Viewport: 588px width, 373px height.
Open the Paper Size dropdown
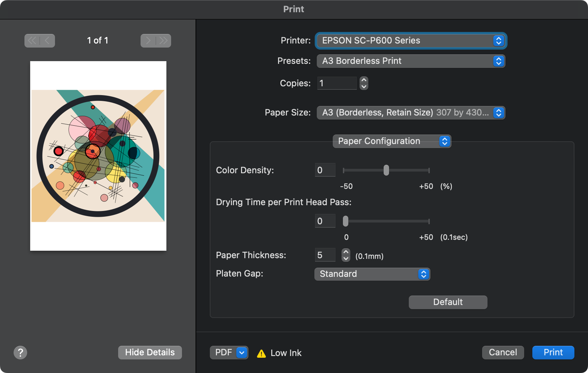coord(411,113)
